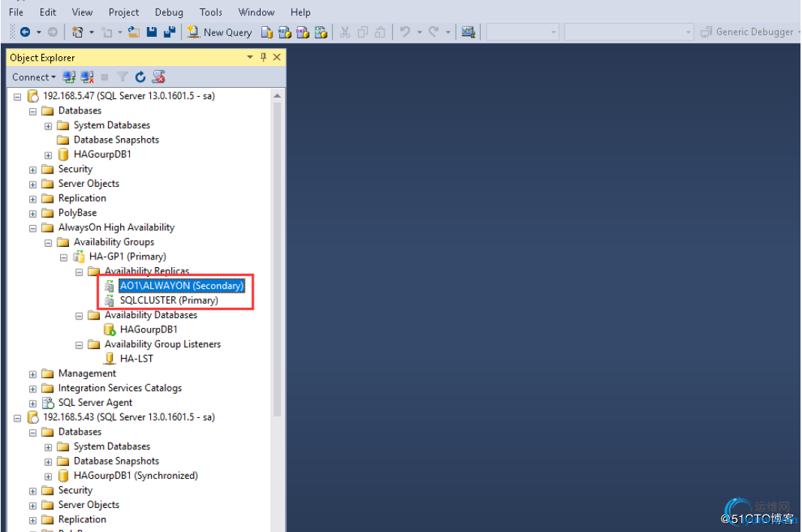Click the Object Explorer scroll-up arrow

click(276, 95)
